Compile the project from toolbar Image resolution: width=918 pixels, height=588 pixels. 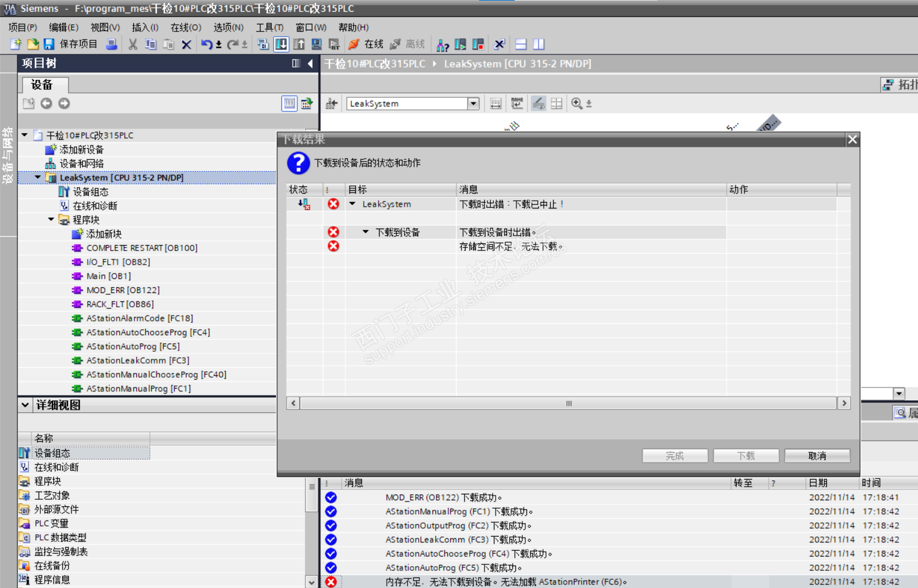(263, 44)
